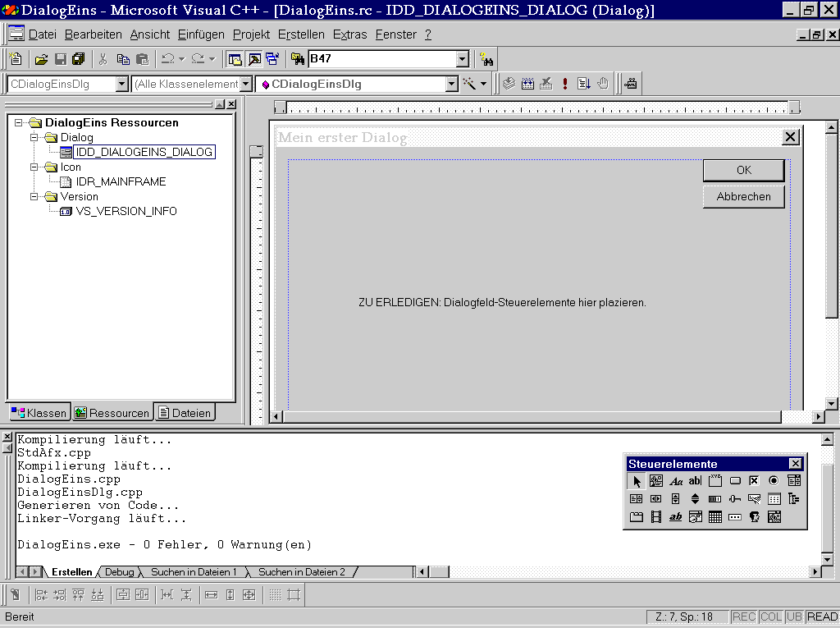
Task: Select the List Box control tool
Action: (x=637, y=499)
